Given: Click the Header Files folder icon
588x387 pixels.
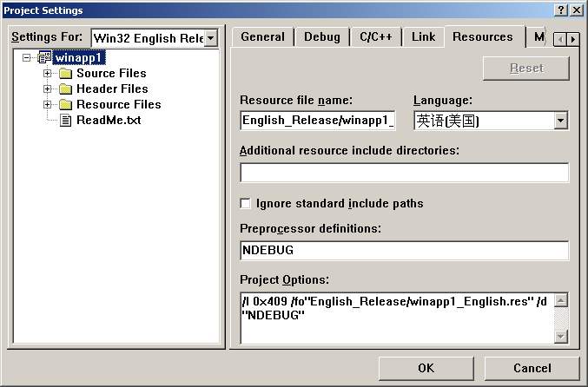Looking at the screenshot, I should 66,89.
